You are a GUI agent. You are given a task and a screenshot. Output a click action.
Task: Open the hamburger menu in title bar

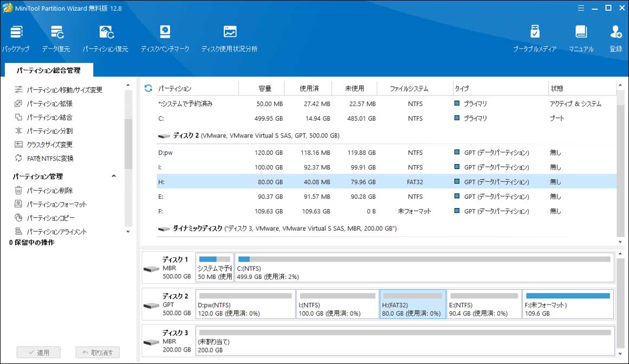581,8
